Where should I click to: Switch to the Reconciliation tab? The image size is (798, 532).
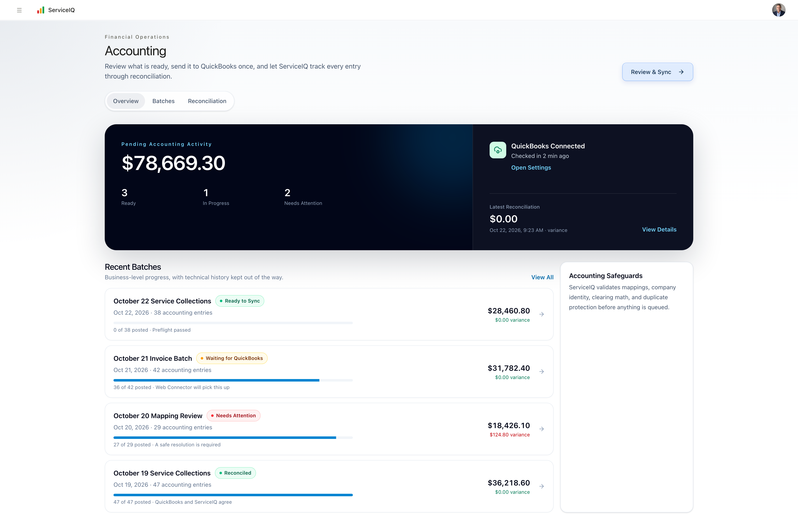[x=207, y=101]
